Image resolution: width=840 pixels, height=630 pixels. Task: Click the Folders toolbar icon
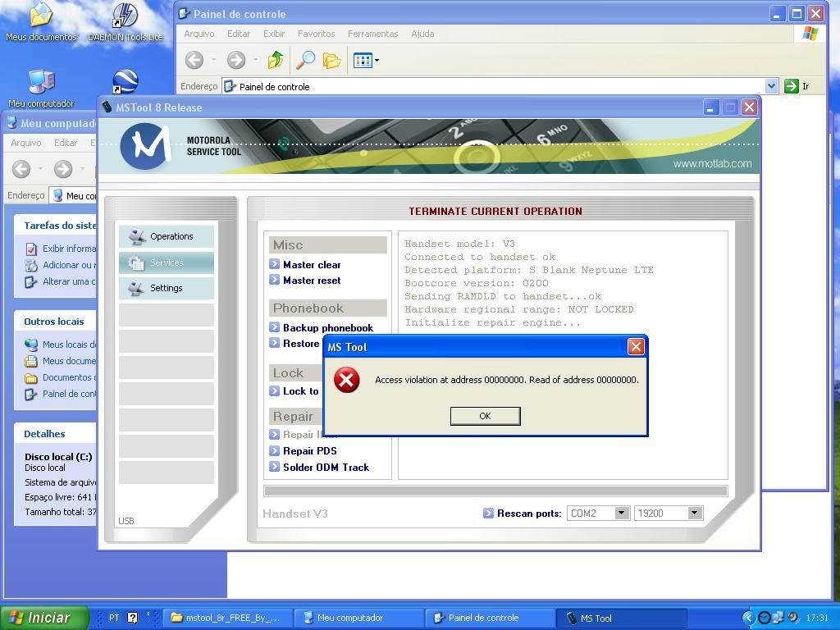[x=331, y=60]
